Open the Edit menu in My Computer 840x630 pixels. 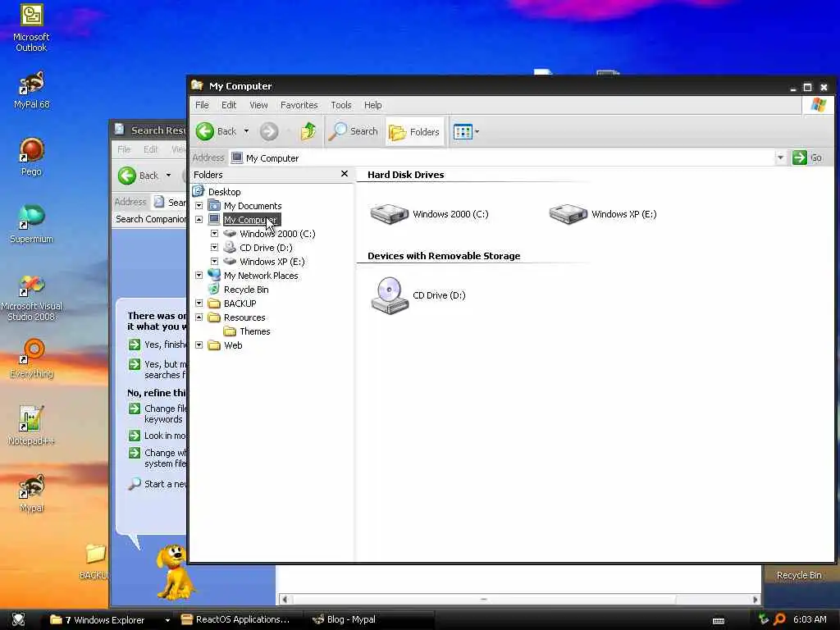(x=229, y=105)
